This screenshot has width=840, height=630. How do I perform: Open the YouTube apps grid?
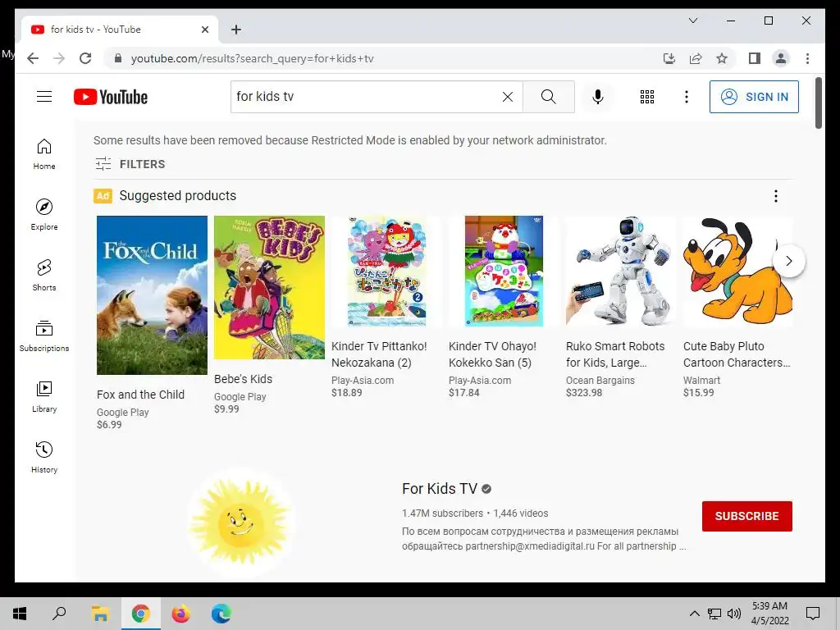pos(647,97)
